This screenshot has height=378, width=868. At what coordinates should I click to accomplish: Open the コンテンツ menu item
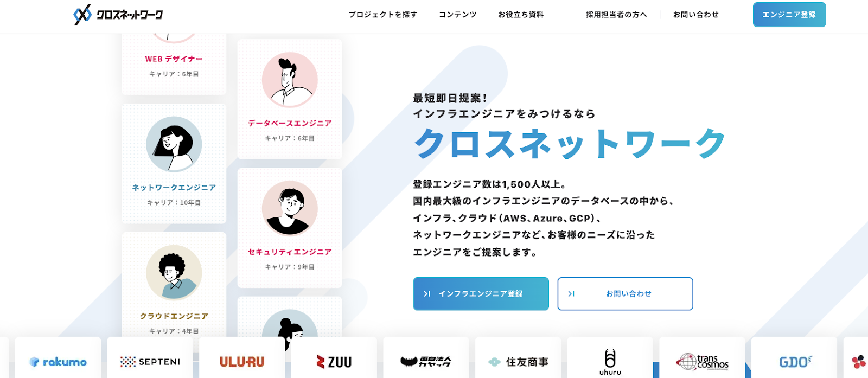tap(457, 15)
